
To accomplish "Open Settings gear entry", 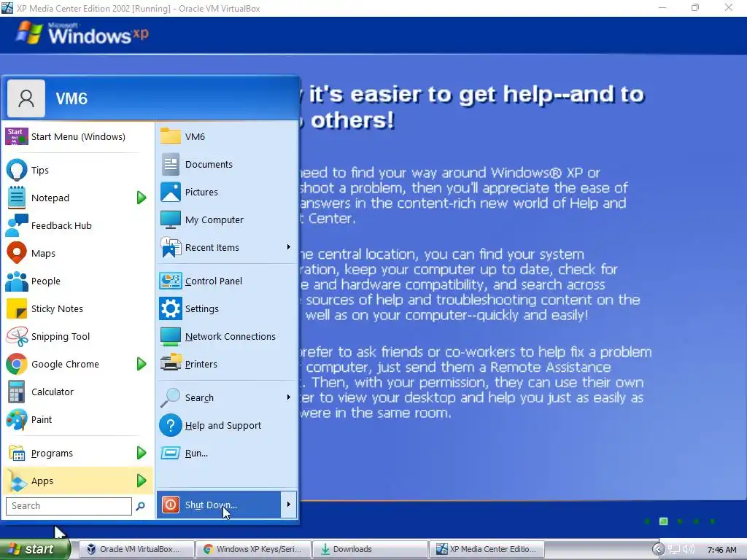I will (x=226, y=308).
